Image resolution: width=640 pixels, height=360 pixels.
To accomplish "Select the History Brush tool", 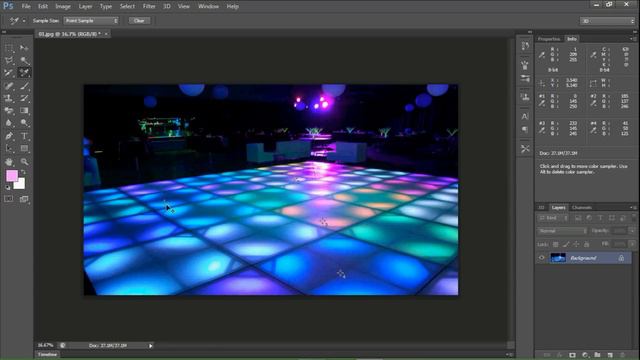I will coord(24,98).
